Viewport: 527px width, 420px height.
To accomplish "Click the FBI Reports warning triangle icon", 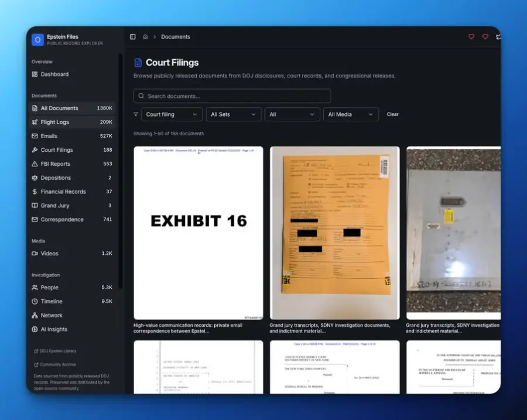I will pos(35,164).
